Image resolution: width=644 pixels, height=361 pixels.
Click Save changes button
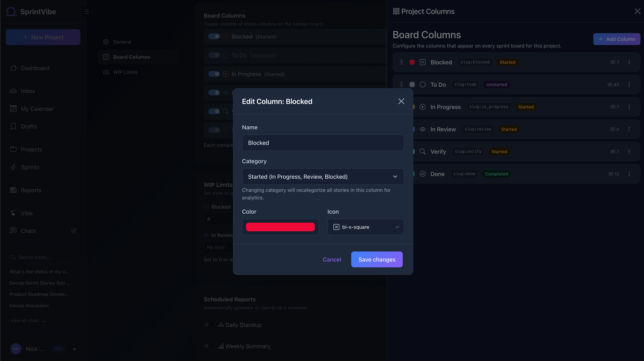point(377,259)
